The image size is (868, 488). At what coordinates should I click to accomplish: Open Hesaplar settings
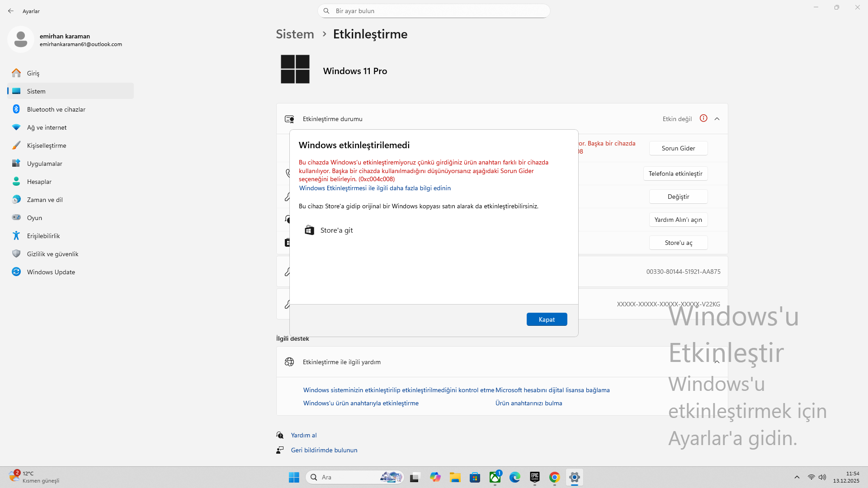pyautogui.click(x=71, y=182)
